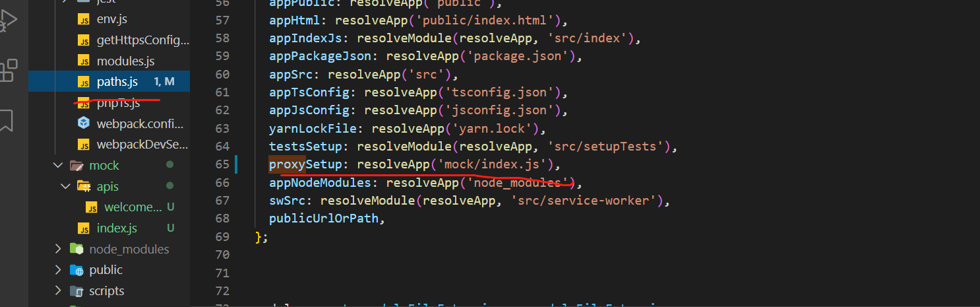Click the JS icon beside index.js
980x307 pixels.
click(84, 228)
